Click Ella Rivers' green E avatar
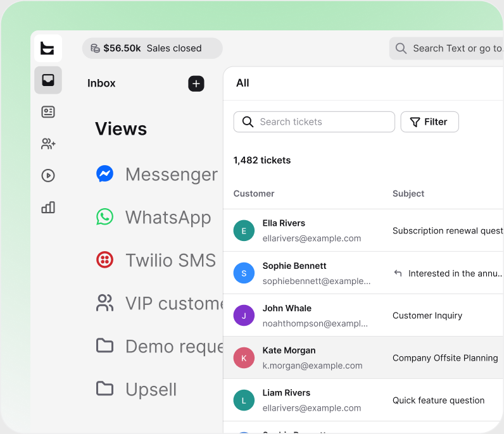504x434 pixels. pyautogui.click(x=244, y=230)
